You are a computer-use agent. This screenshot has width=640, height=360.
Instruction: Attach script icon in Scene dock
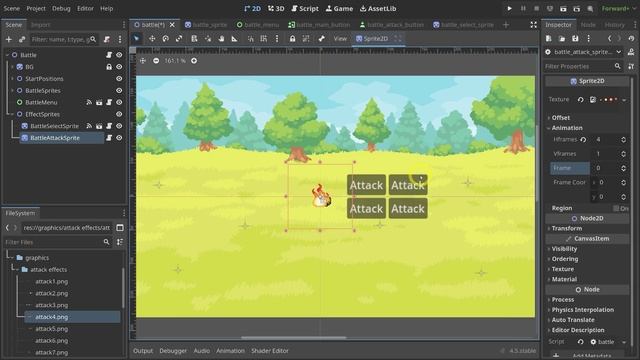tap(107, 39)
